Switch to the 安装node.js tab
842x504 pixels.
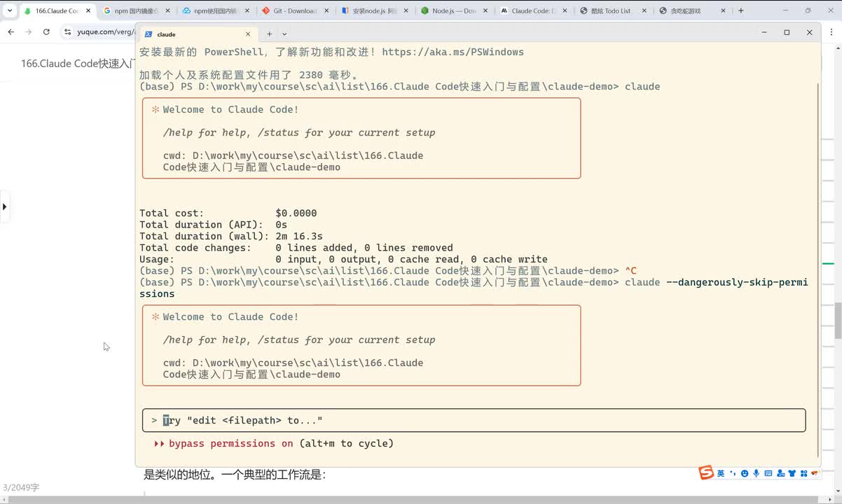point(373,11)
